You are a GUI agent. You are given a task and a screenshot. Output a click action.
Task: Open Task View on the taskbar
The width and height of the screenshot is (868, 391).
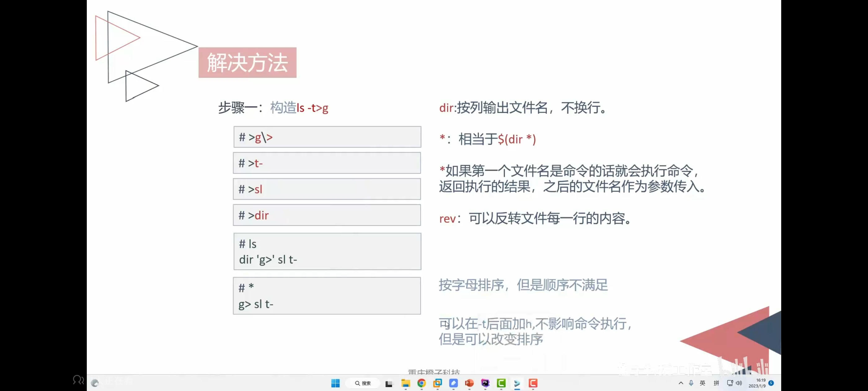389,383
